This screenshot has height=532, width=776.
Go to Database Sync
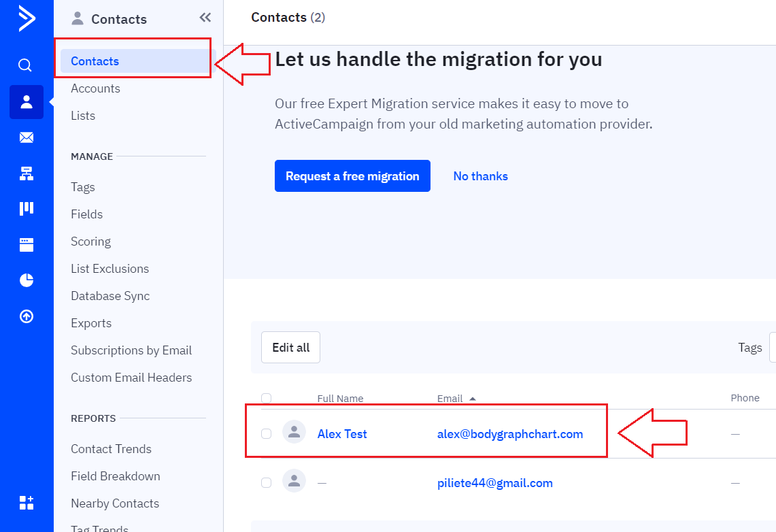pyautogui.click(x=110, y=296)
